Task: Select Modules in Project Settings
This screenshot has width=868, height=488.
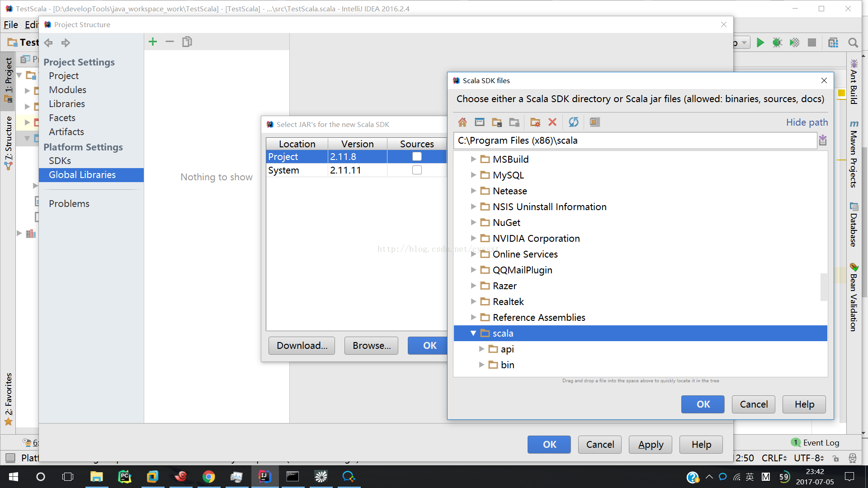Action: click(x=67, y=89)
